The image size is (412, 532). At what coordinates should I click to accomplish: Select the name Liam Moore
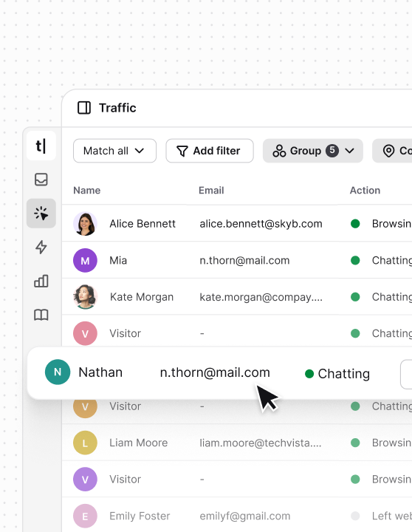(x=138, y=443)
